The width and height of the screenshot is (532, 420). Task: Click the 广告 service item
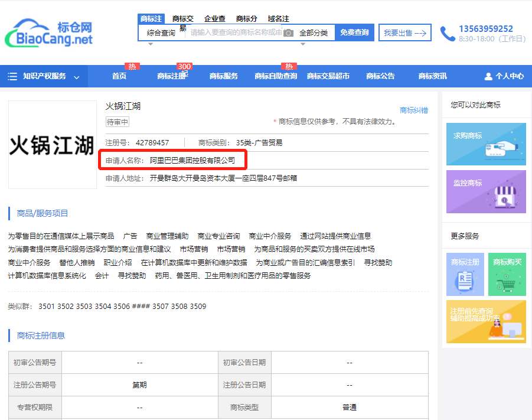(x=130, y=236)
